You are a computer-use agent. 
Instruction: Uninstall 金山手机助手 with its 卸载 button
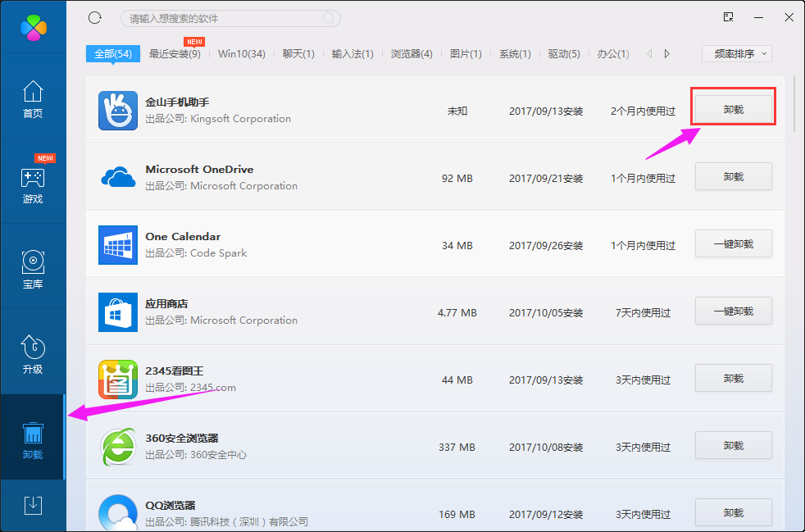point(733,106)
